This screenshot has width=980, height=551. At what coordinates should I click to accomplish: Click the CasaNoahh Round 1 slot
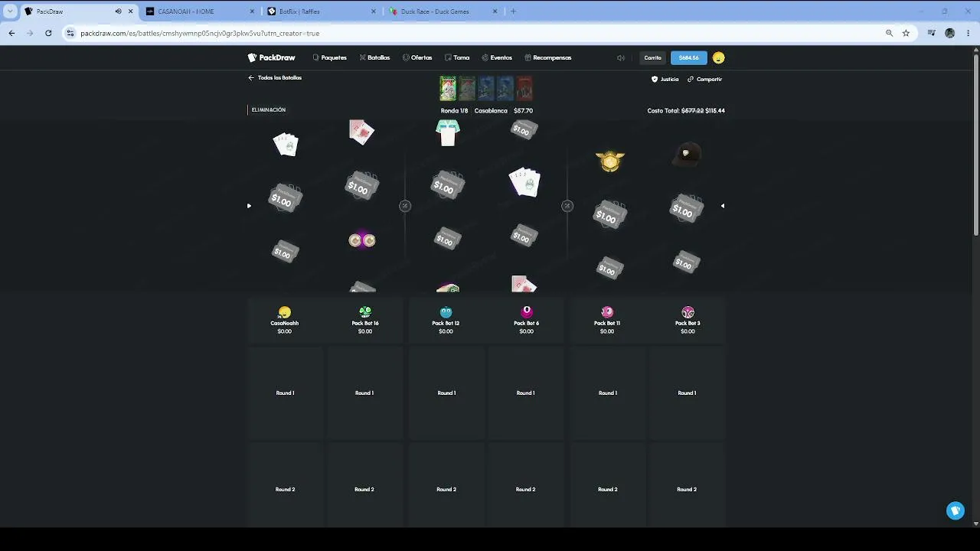(285, 393)
